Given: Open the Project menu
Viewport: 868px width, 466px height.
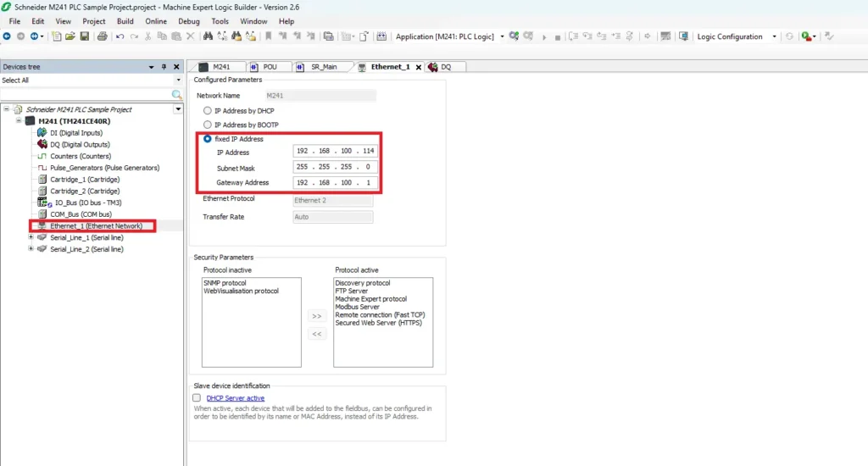Looking at the screenshot, I should 93,21.
